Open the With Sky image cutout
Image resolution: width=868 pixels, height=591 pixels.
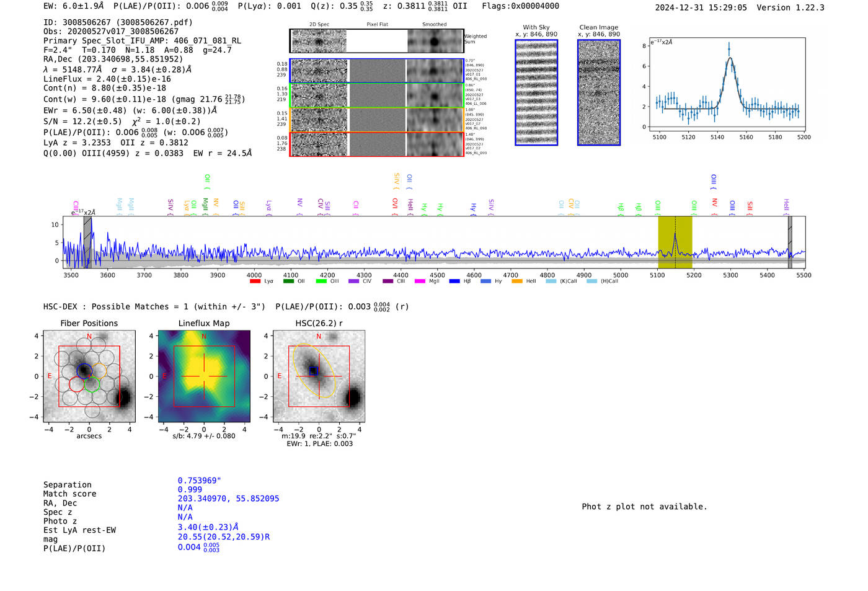tap(536, 93)
